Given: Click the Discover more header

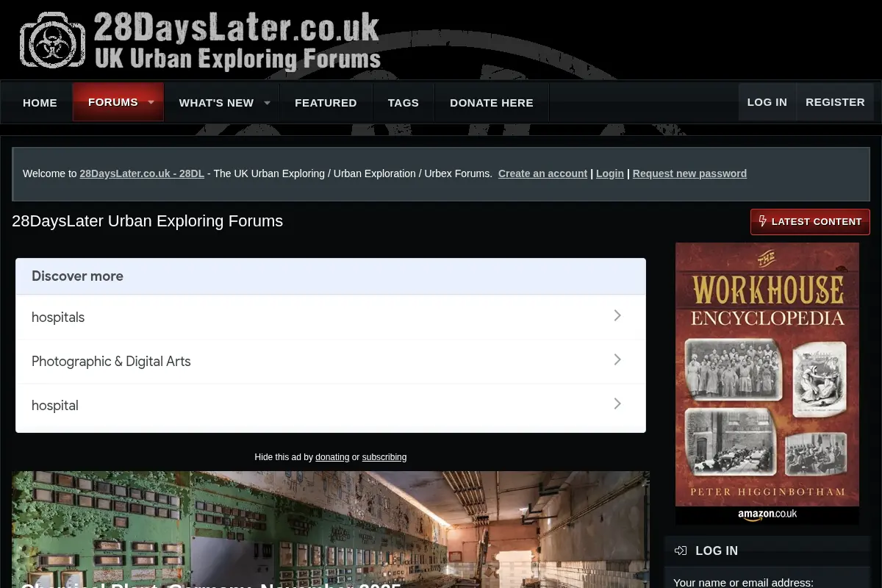Looking at the screenshot, I should point(331,276).
